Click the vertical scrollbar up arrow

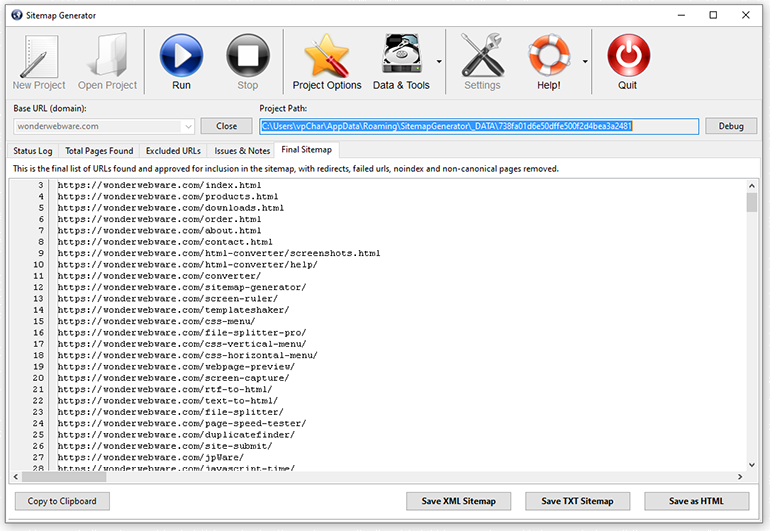751,186
